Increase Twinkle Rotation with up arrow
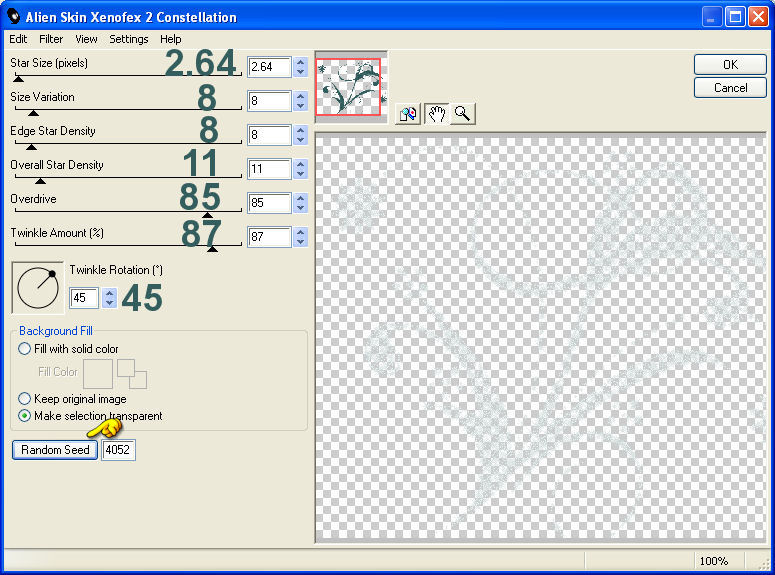 pos(110,293)
